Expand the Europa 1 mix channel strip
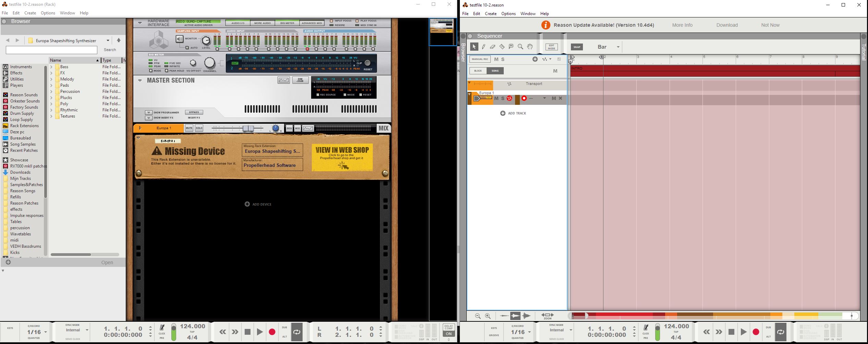Viewport: 868px width, 344px height. 140,128
